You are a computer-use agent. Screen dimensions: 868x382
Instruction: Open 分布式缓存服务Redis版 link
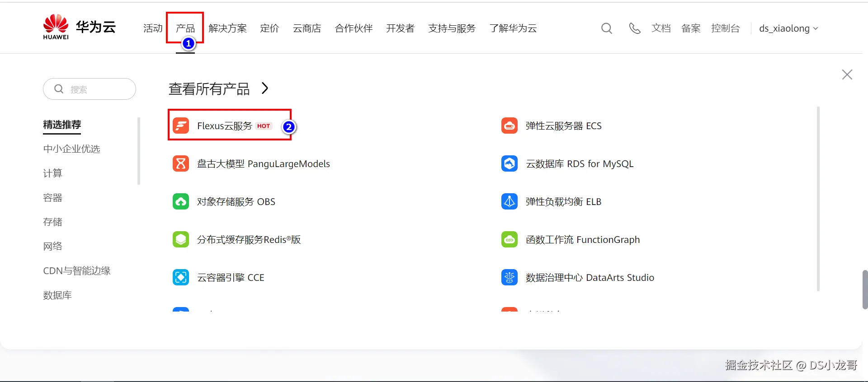[249, 240]
